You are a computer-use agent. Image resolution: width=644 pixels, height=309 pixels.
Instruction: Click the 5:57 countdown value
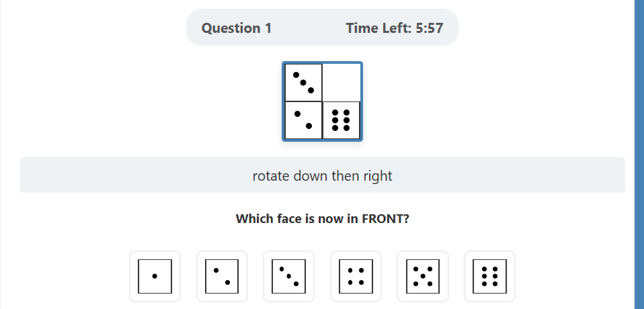[429, 28]
